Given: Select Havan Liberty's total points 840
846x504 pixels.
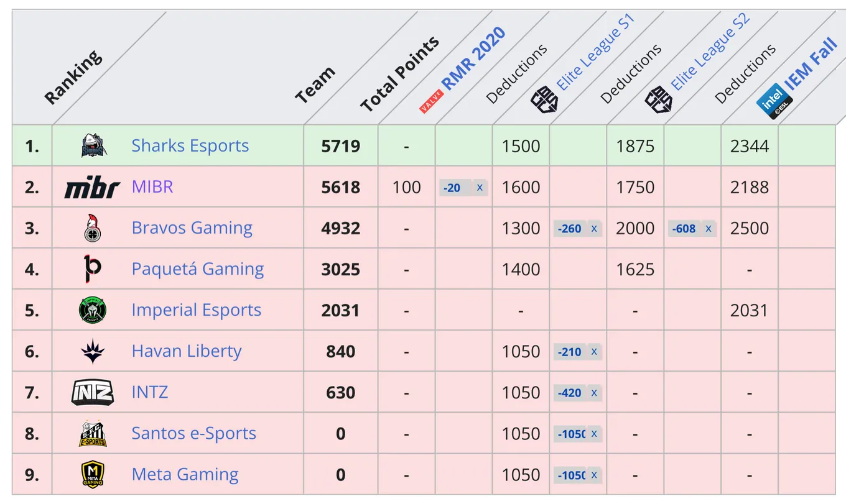Looking at the screenshot, I should (341, 351).
